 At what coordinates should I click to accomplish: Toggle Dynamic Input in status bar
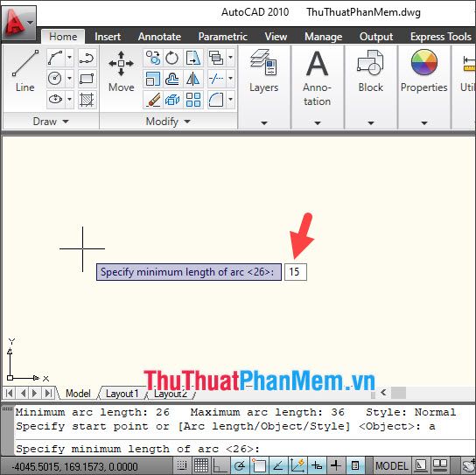point(317,465)
